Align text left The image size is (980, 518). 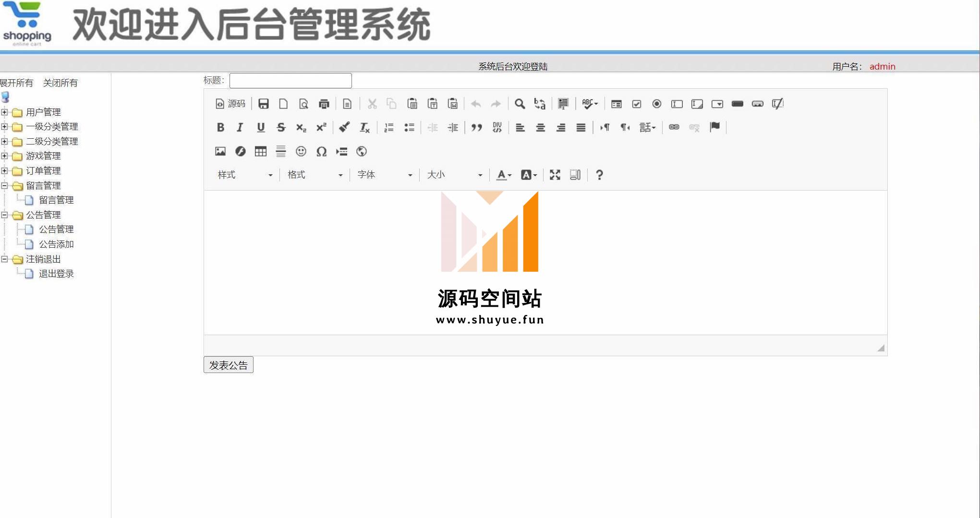click(x=520, y=127)
